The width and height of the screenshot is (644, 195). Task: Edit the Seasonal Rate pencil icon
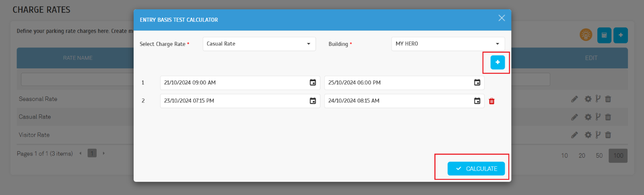coord(574,99)
